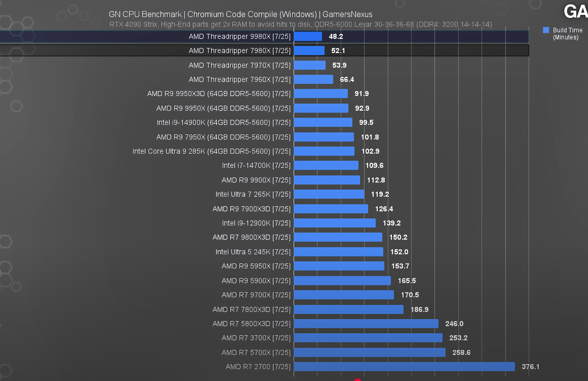
Task: Click the 52.1 value next to Threadripper 7980X
Action: [338, 50]
